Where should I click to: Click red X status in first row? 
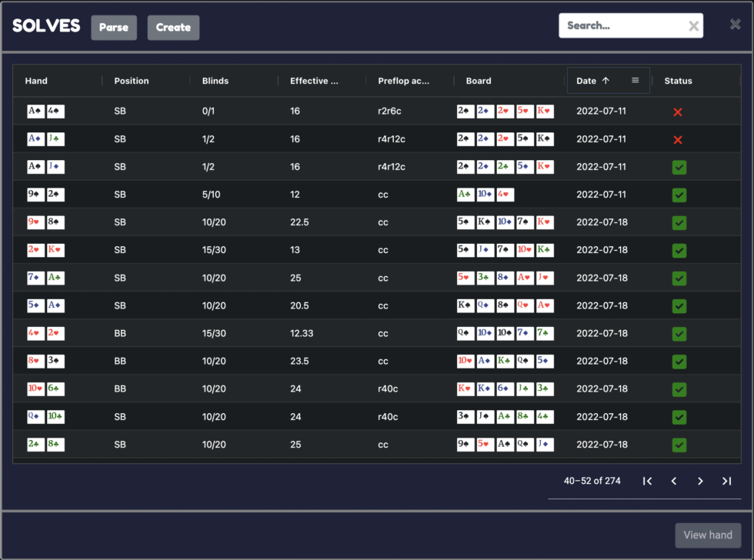point(678,112)
